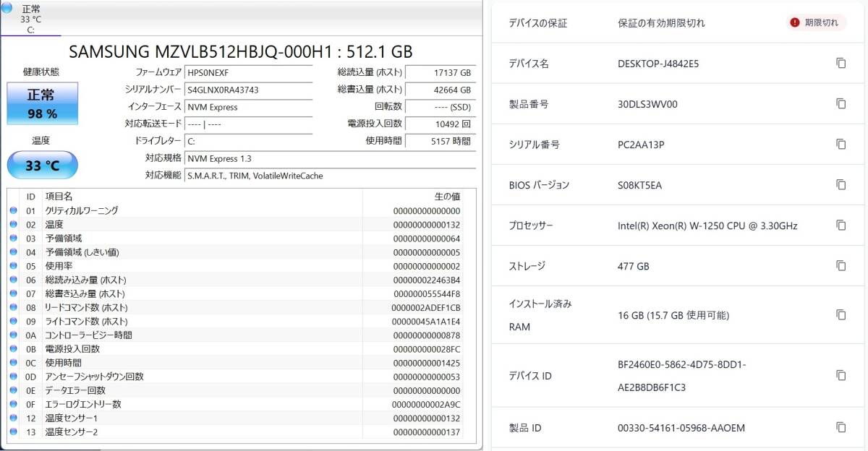Click the drive status orb at top-left tab
This screenshot has width=868, height=451.
7,8
